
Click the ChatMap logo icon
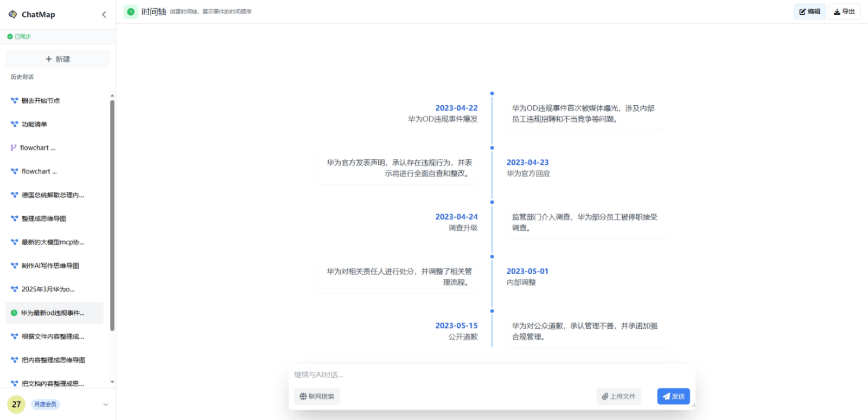pos(12,15)
